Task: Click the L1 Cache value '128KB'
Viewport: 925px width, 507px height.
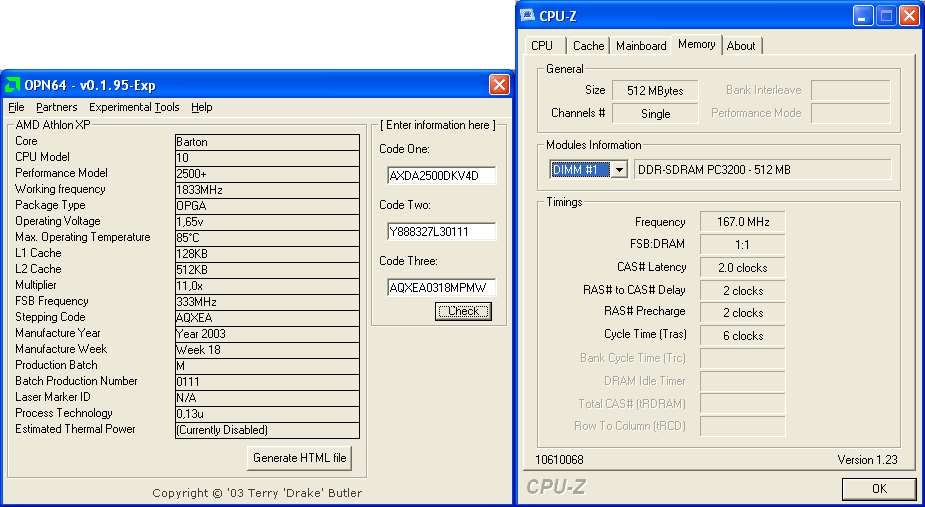Action: coord(267,254)
